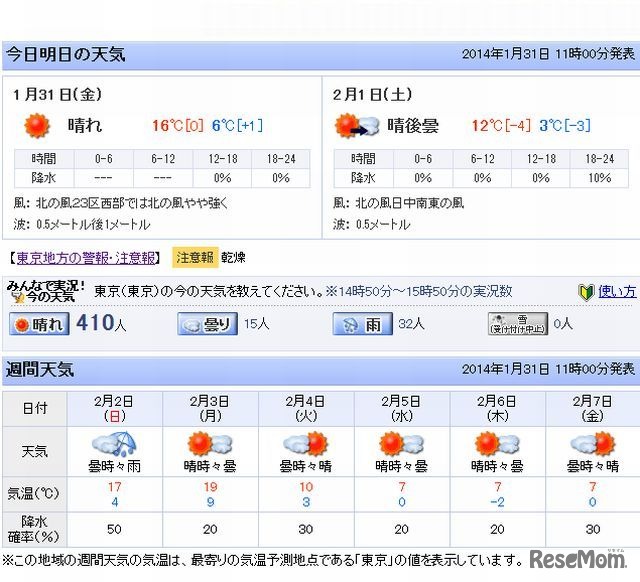
Task: Click the 日付 row header
Action: [35, 409]
